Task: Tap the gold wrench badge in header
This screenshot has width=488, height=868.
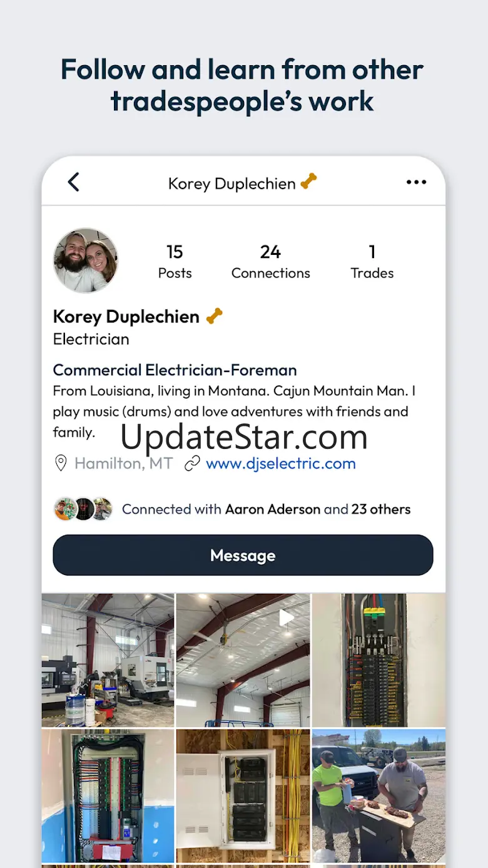Action: [308, 182]
